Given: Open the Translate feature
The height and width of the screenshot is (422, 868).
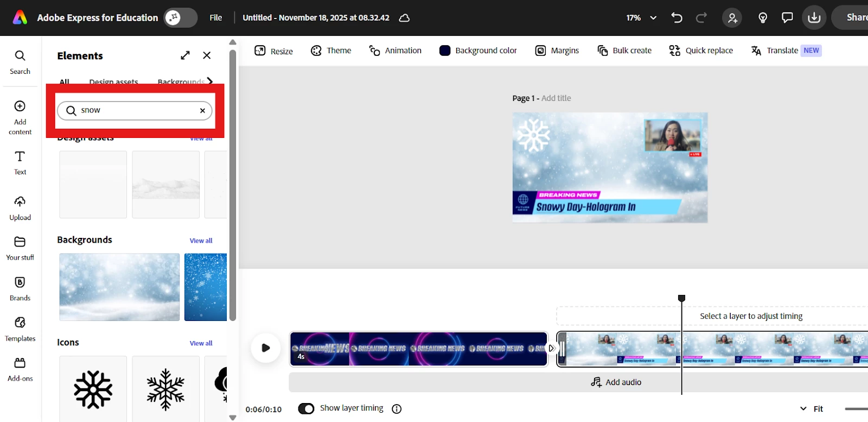Looking at the screenshot, I should [x=786, y=51].
